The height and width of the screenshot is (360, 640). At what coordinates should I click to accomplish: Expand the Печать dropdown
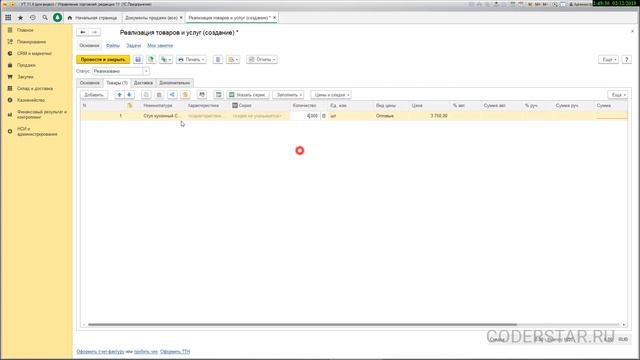tap(191, 60)
